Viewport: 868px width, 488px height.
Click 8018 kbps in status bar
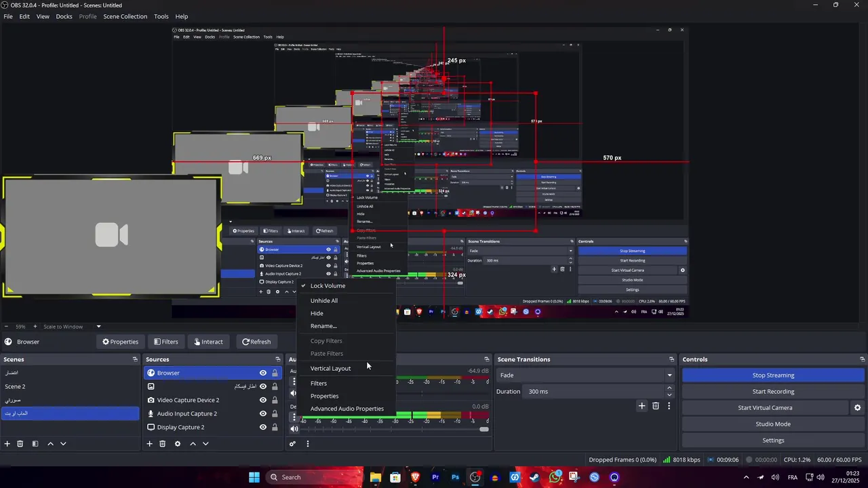pos(682,460)
